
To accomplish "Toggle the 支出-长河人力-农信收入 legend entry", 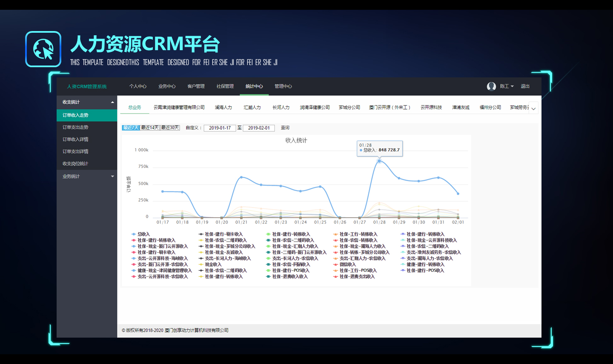I will pos(292,259).
